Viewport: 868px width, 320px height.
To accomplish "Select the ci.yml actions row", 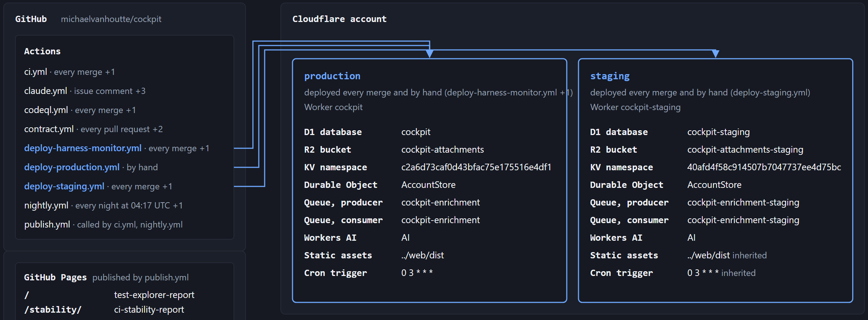I will [70, 72].
